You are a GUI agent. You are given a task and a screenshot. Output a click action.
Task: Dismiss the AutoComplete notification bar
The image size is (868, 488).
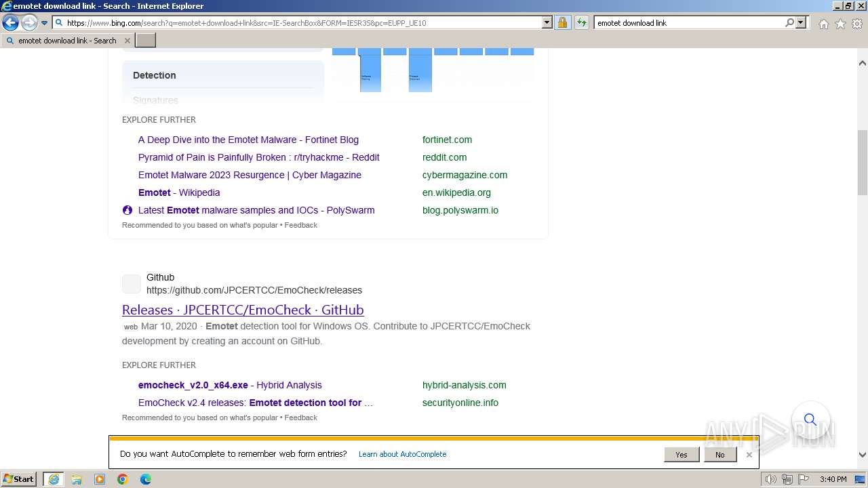749,455
